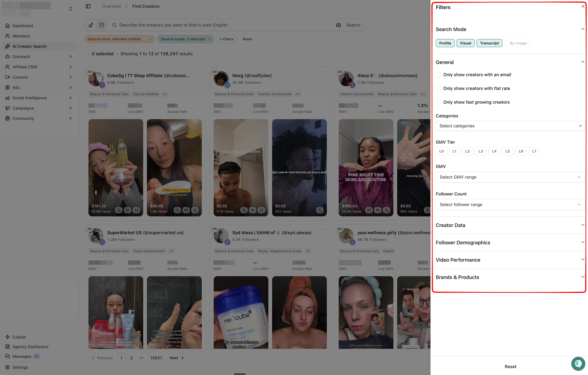Viewport: 588px width, 375px height.
Task: Open Messages in the sidebar
Action: (x=39, y=356)
